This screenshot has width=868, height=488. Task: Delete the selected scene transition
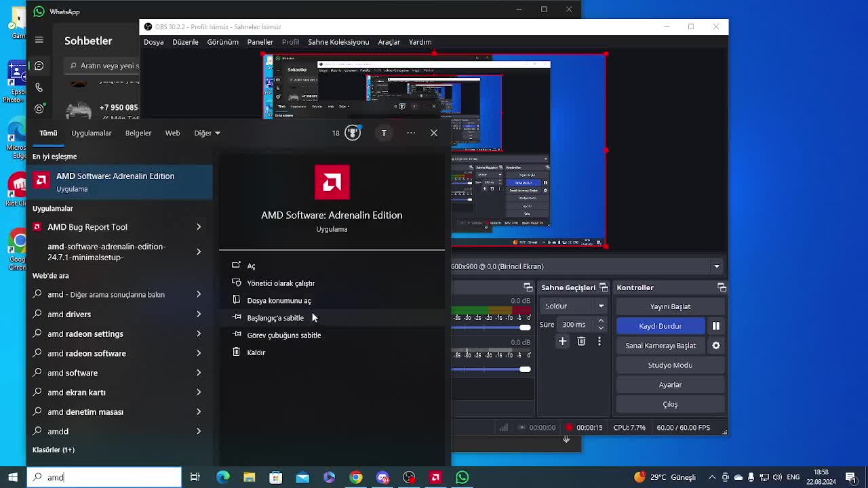(x=581, y=342)
